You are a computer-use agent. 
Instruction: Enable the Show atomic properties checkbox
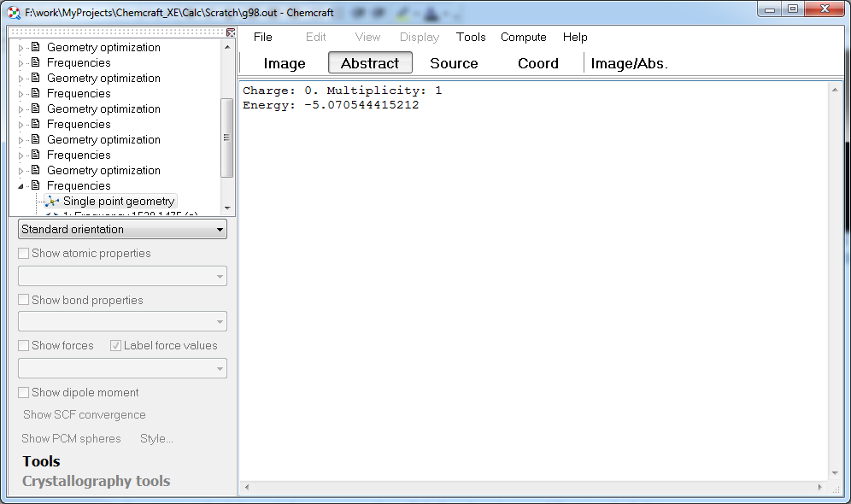pos(24,254)
